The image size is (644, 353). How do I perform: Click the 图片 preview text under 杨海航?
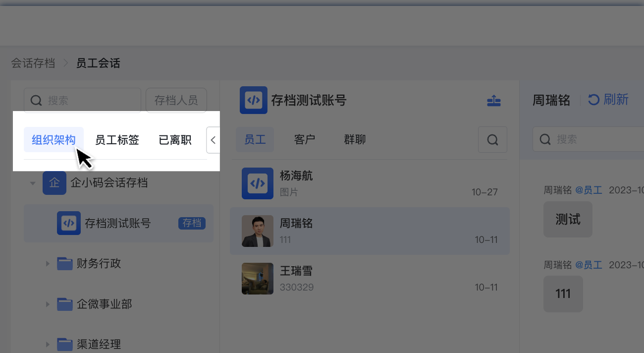[289, 192]
